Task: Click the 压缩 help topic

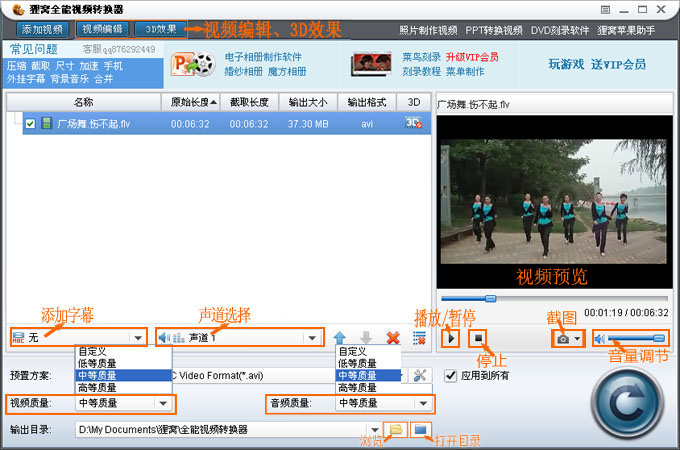Action: [x=16, y=66]
